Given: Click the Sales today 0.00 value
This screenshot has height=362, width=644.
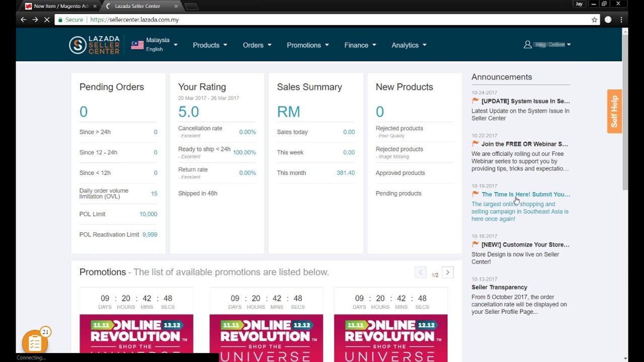Looking at the screenshot, I should 349,132.
